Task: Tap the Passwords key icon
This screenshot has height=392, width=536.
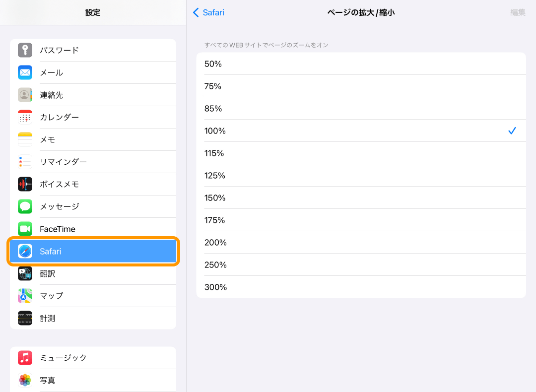Action: [25, 50]
